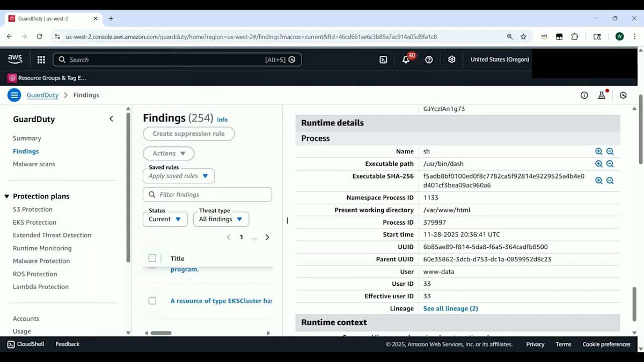The height and width of the screenshot is (362, 644).
Task: Focus the AWS Search box
Action: click(177, 60)
